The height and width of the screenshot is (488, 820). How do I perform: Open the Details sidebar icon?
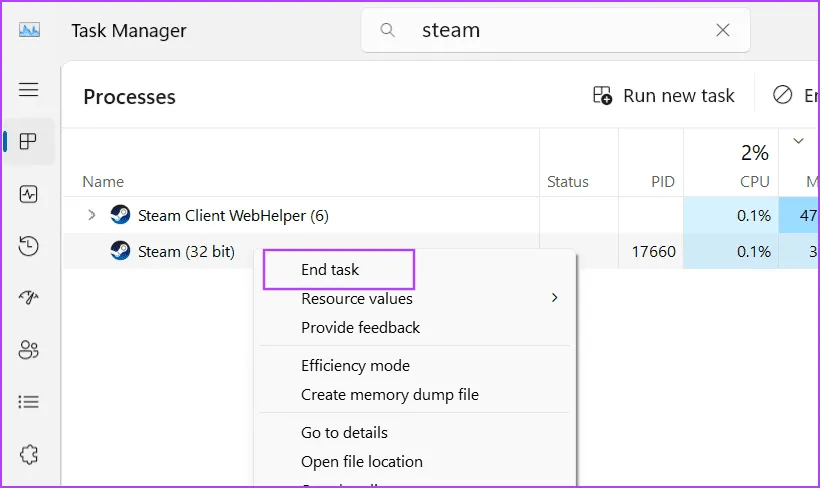(x=29, y=402)
